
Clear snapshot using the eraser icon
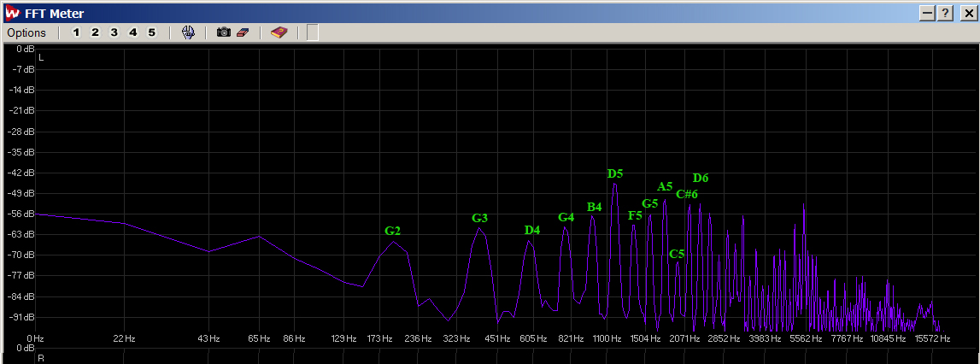241,32
